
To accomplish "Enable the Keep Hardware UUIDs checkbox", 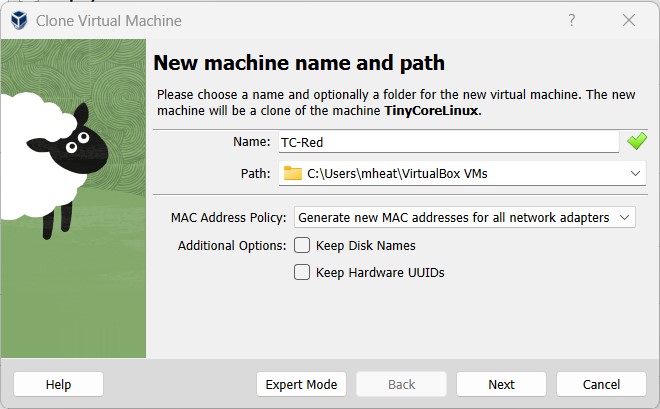I will point(302,272).
